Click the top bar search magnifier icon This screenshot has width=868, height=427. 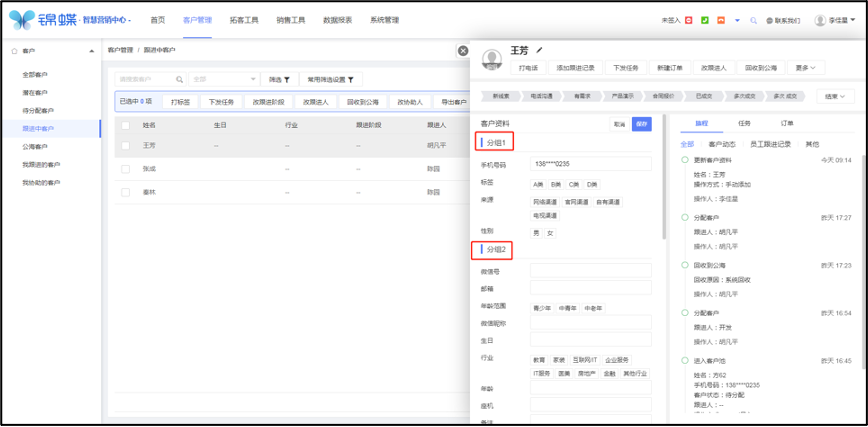pos(753,20)
